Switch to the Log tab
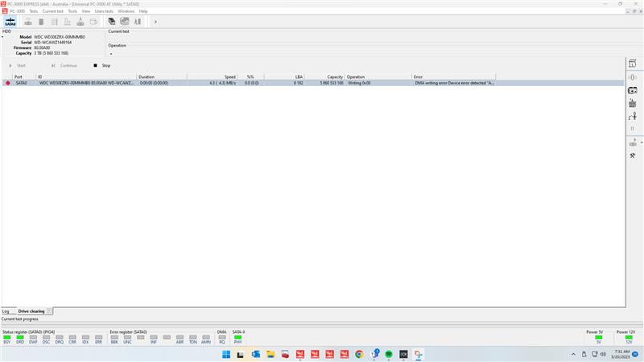The height and width of the screenshot is (362, 644). (x=6, y=311)
